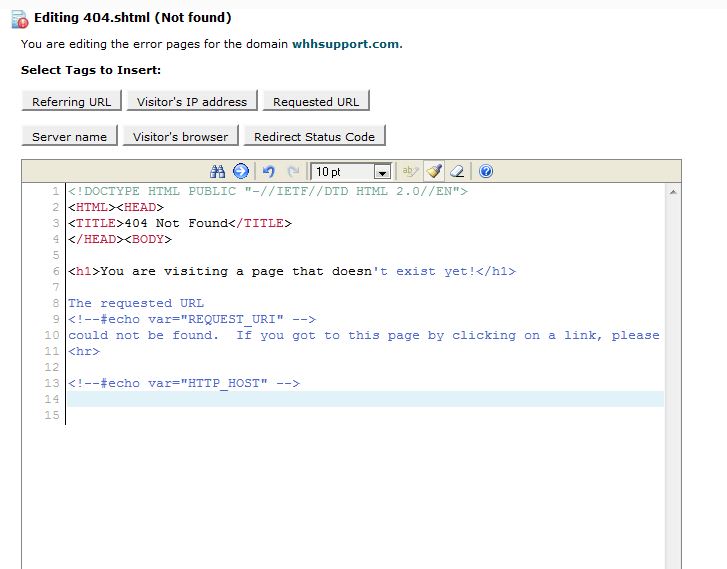The height and width of the screenshot is (569, 727).
Task: Undo the last edit
Action: [x=269, y=171]
